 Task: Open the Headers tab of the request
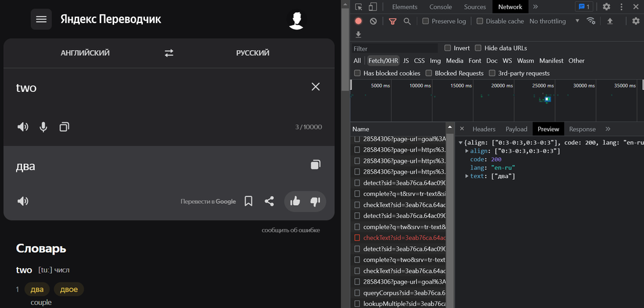click(x=484, y=129)
